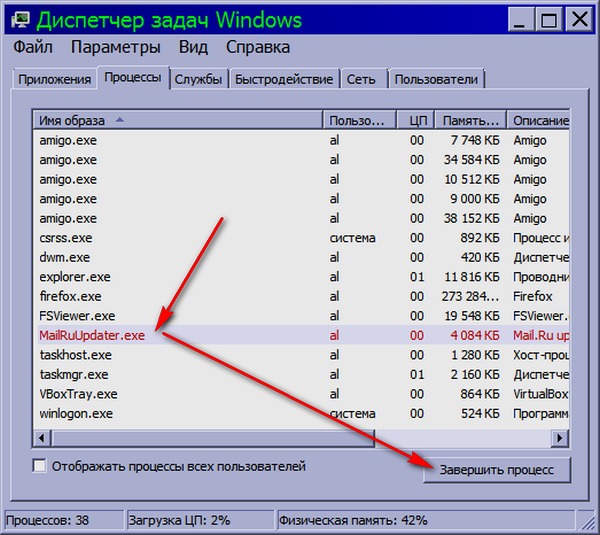Open the Вид menu
This screenshot has width=600, height=535.
point(193,47)
